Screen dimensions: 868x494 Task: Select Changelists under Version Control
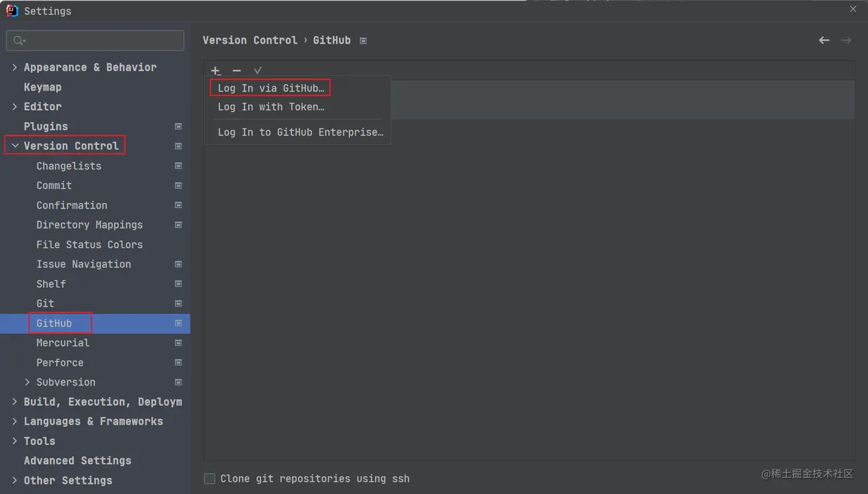(x=69, y=166)
